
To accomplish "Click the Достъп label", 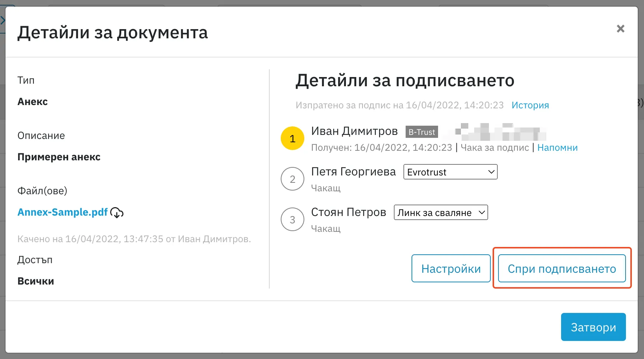I will [x=35, y=260].
